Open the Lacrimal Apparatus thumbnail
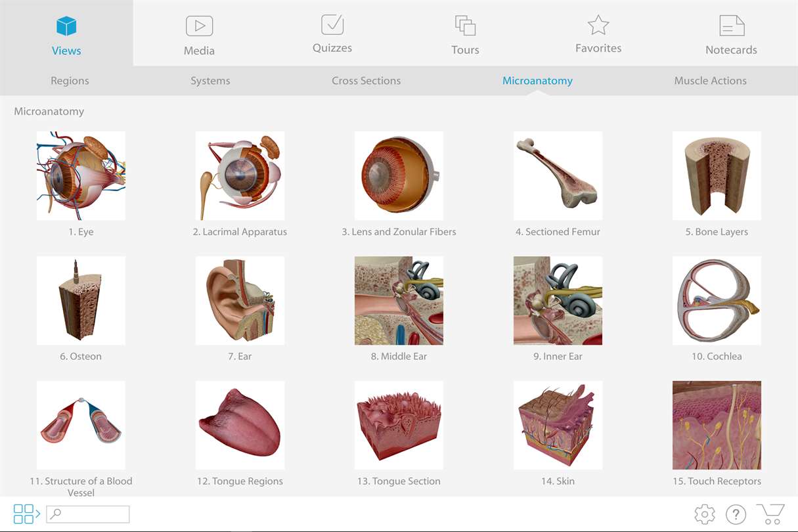 (x=240, y=175)
